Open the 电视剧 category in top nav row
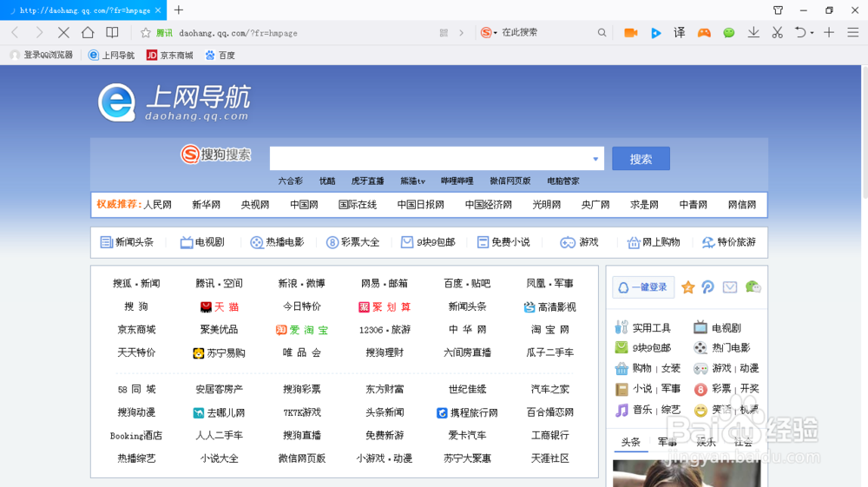 click(202, 242)
